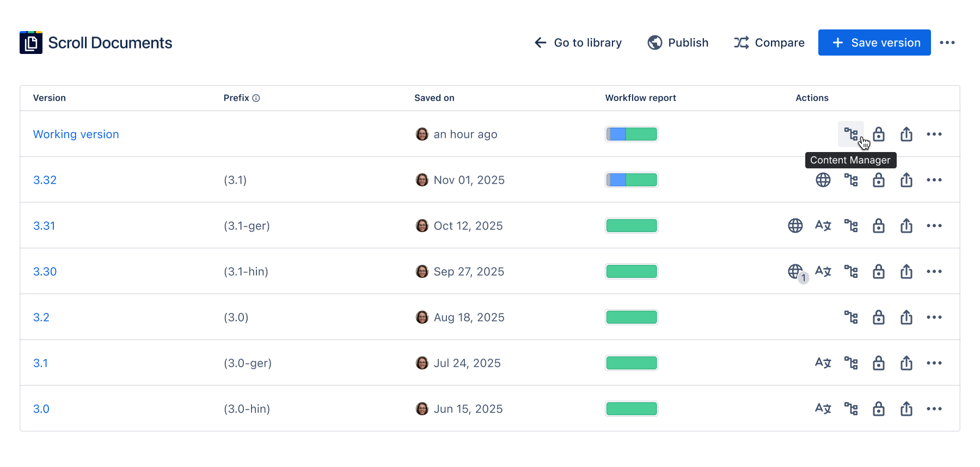Click the globe icon in the 3.32 row
The height and width of the screenshot is (467, 980).
pos(823,180)
